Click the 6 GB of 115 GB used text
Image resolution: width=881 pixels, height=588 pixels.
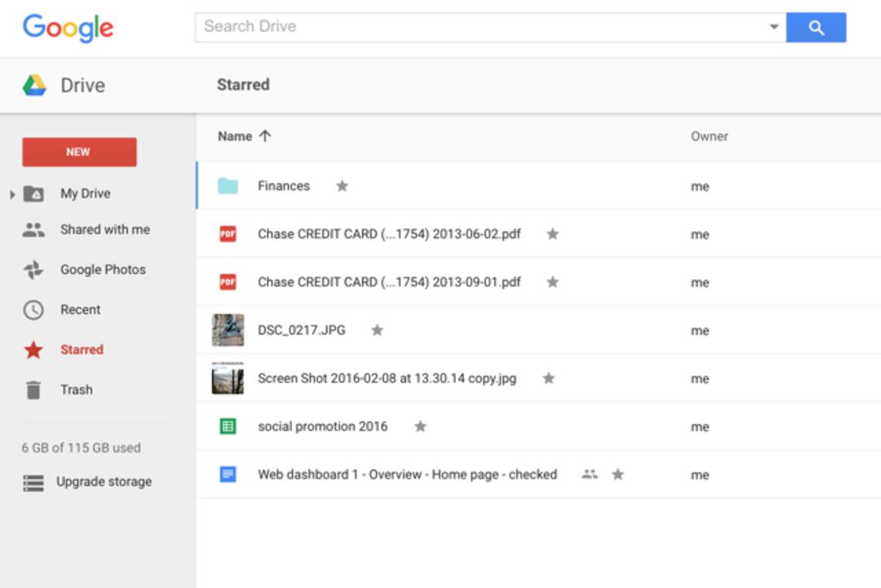coord(81,448)
